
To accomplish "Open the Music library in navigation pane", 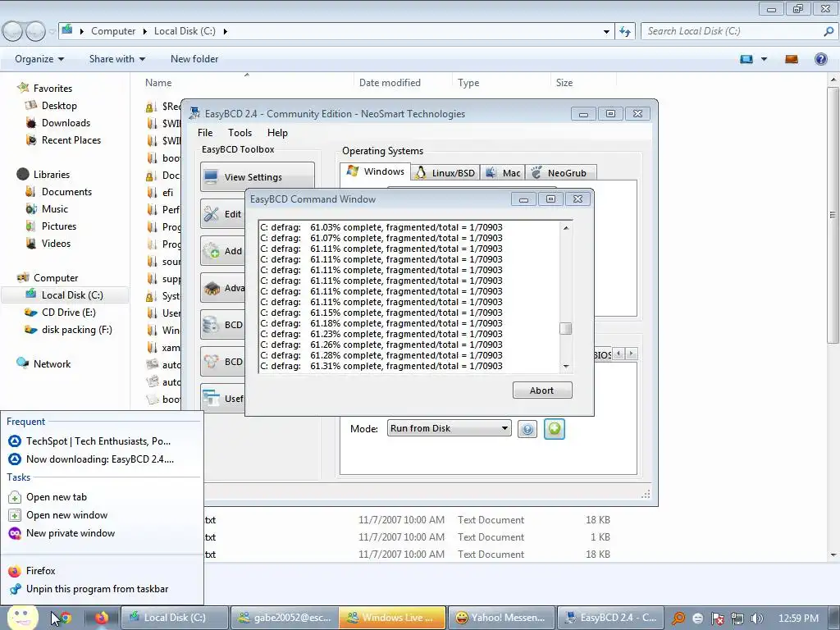I will [x=55, y=209].
